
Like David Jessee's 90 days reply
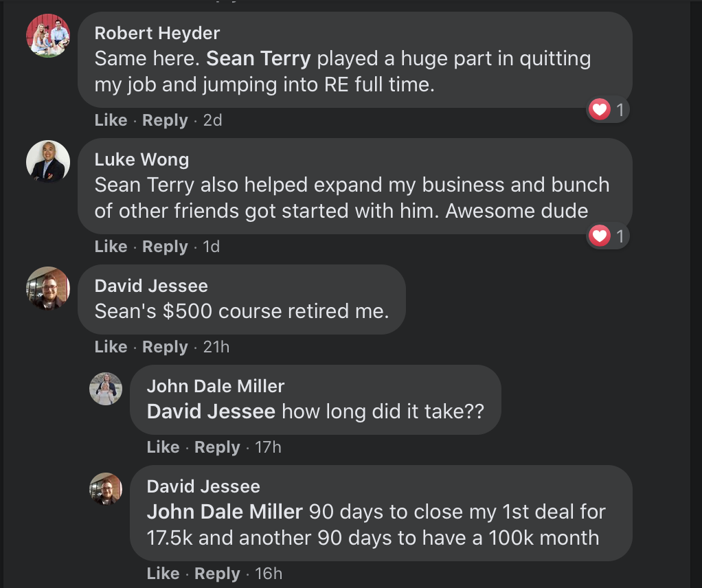pos(163,574)
